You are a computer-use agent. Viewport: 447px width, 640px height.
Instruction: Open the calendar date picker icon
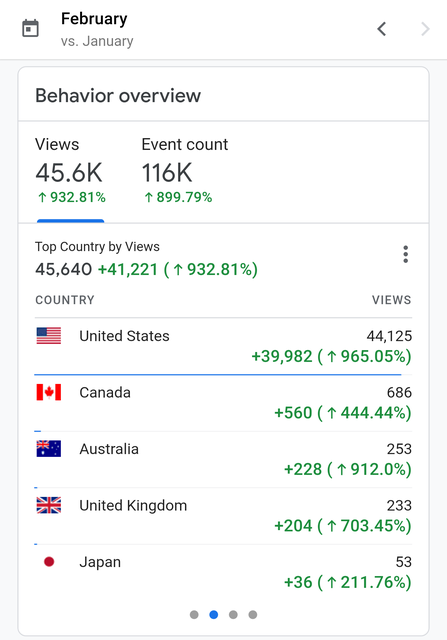(x=30, y=29)
